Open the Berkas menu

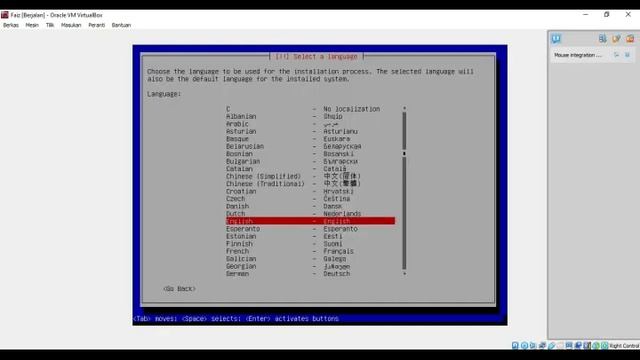pyautogui.click(x=11, y=25)
